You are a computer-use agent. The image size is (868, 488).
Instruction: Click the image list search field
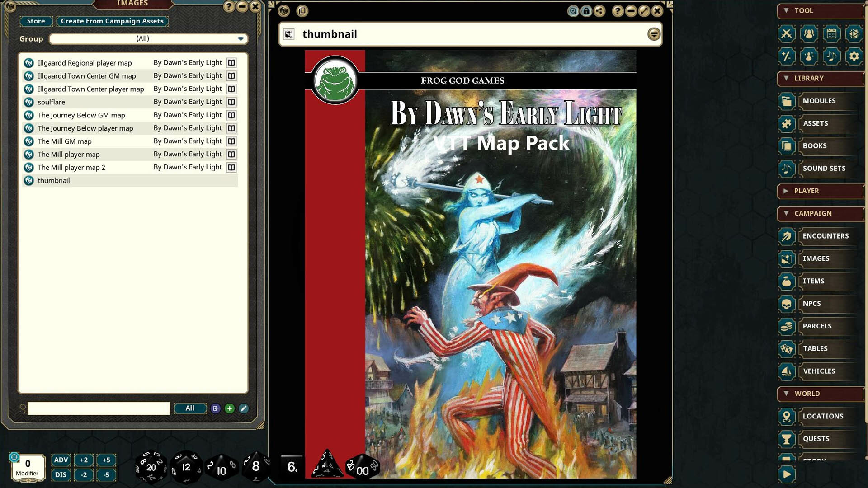click(98, 408)
